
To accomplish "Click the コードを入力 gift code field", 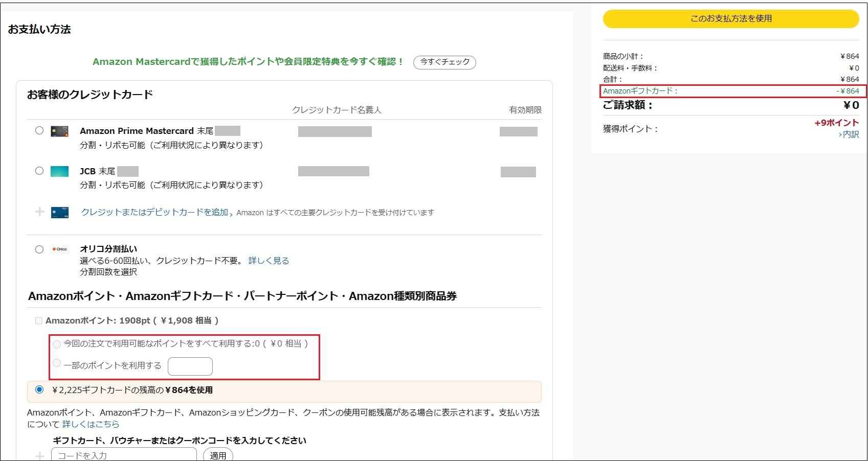I will pos(124,455).
